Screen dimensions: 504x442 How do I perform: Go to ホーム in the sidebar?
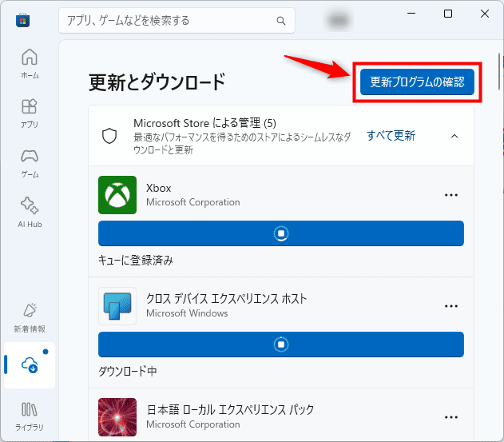click(30, 62)
